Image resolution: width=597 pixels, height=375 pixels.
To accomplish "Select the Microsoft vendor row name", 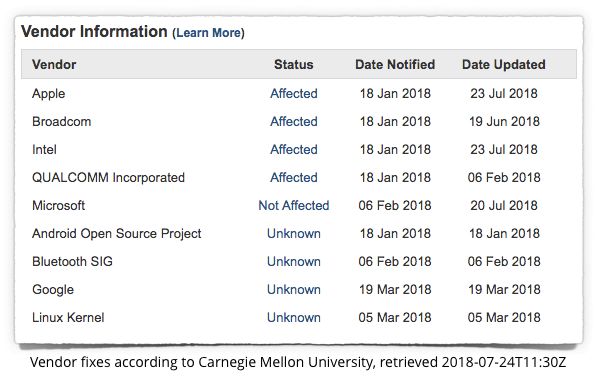I will click(58, 206).
